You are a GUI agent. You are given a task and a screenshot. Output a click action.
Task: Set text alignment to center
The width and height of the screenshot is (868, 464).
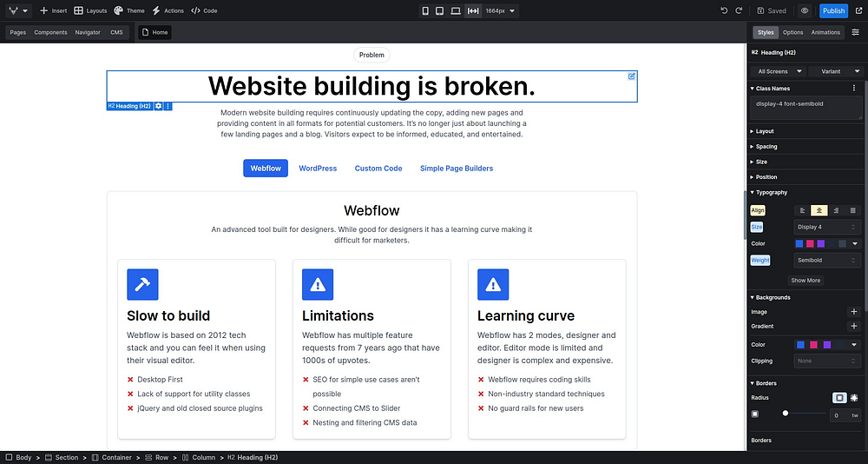click(819, 210)
